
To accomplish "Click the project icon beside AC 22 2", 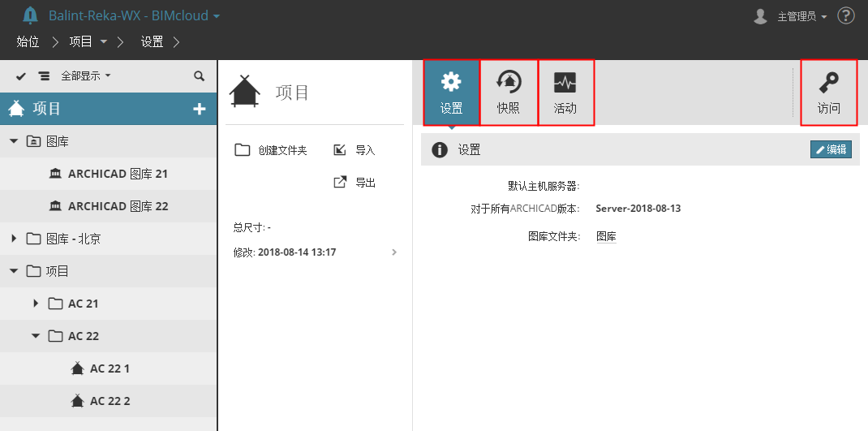I will 78,400.
